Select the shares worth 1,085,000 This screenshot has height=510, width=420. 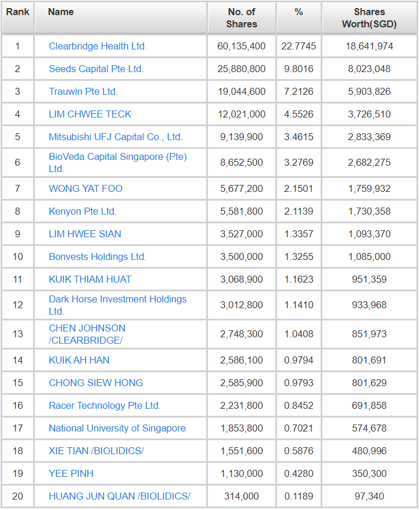click(369, 257)
